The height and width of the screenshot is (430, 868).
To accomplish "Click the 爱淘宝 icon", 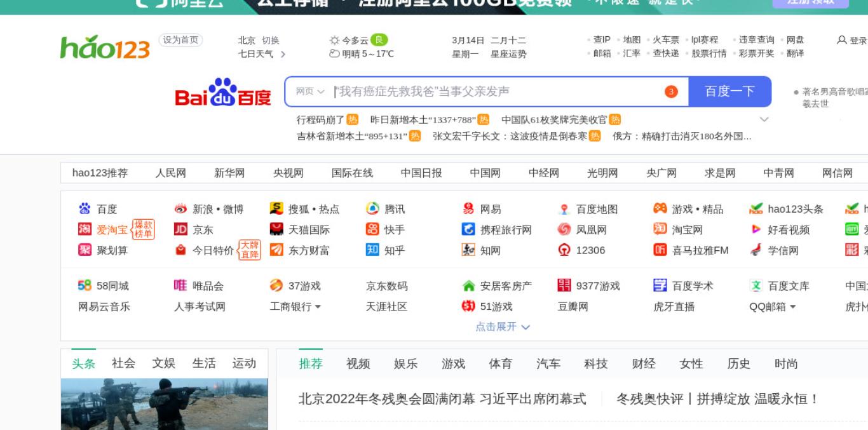I will click(x=85, y=229).
